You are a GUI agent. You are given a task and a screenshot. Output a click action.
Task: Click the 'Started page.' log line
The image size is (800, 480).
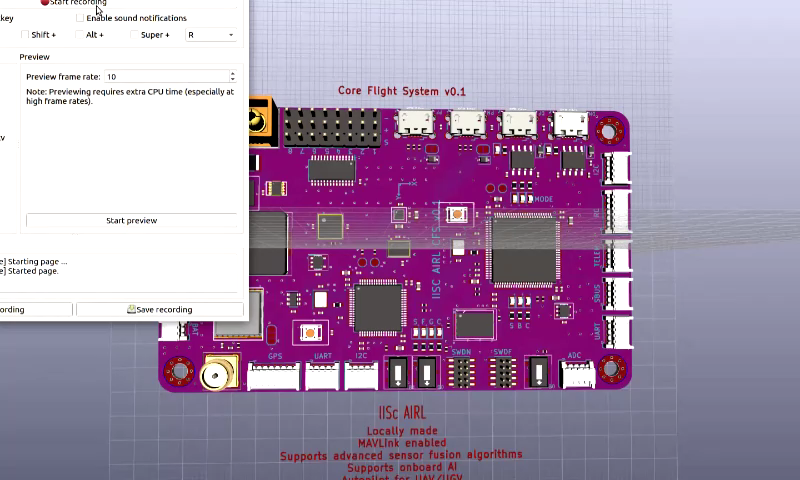point(33,271)
